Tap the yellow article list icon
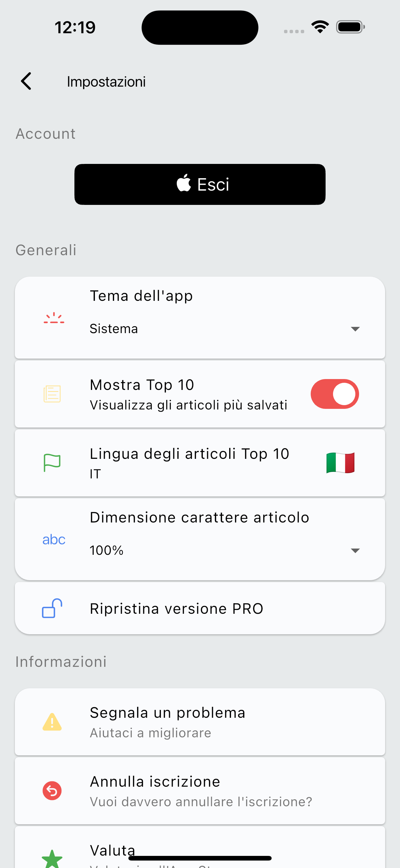The height and width of the screenshot is (868, 400). tap(52, 394)
